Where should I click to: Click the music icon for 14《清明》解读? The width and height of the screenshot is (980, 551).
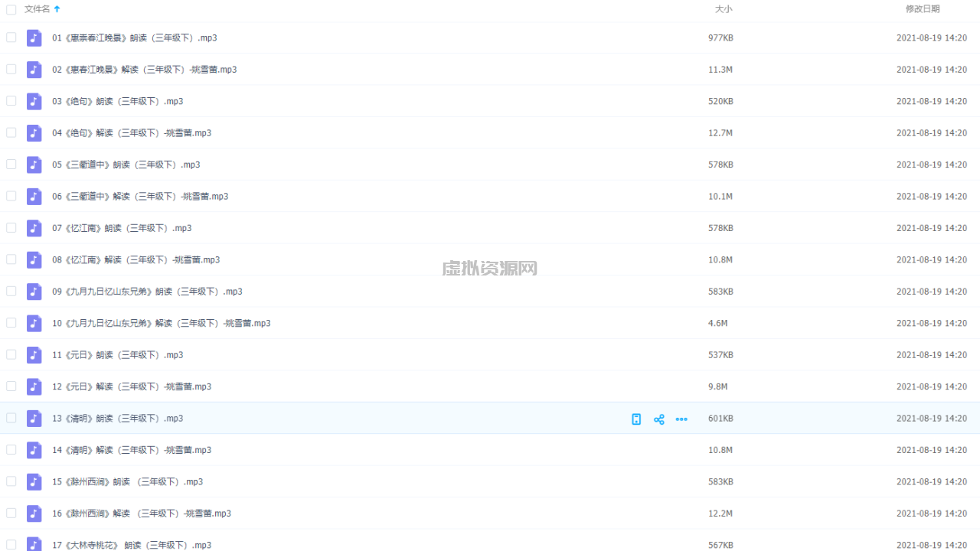pyautogui.click(x=34, y=451)
